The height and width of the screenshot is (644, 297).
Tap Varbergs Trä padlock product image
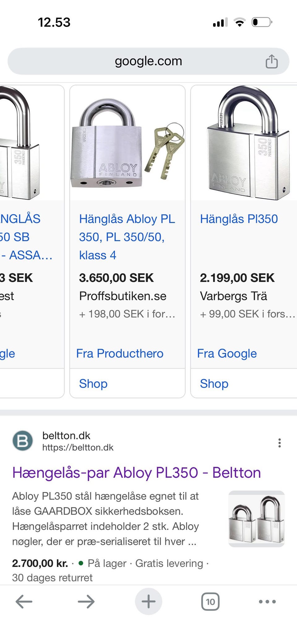pos(244,143)
